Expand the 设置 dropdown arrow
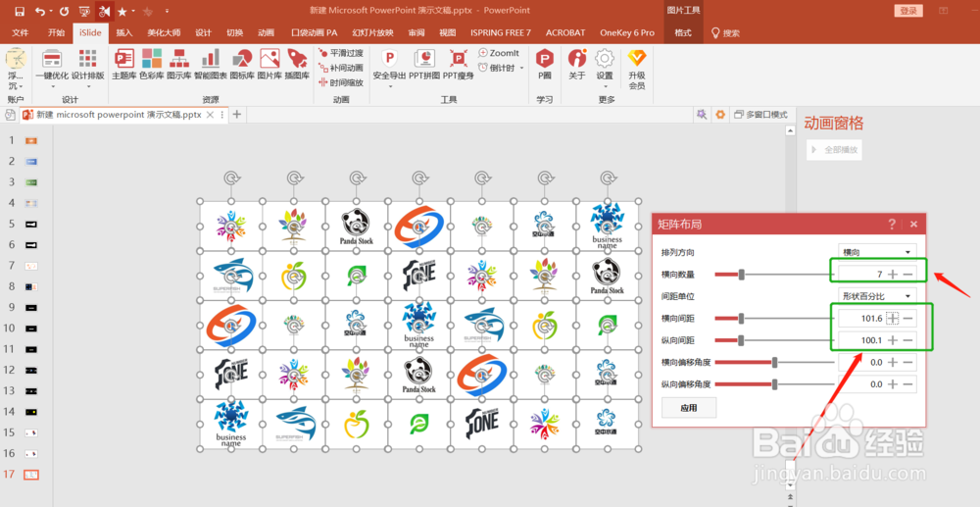 605,87
